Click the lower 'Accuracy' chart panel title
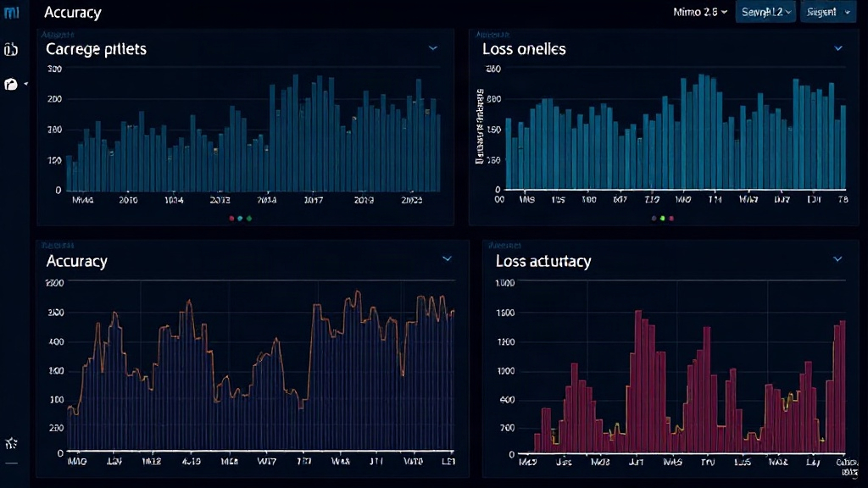Image resolution: width=868 pixels, height=488 pixels. click(x=76, y=261)
